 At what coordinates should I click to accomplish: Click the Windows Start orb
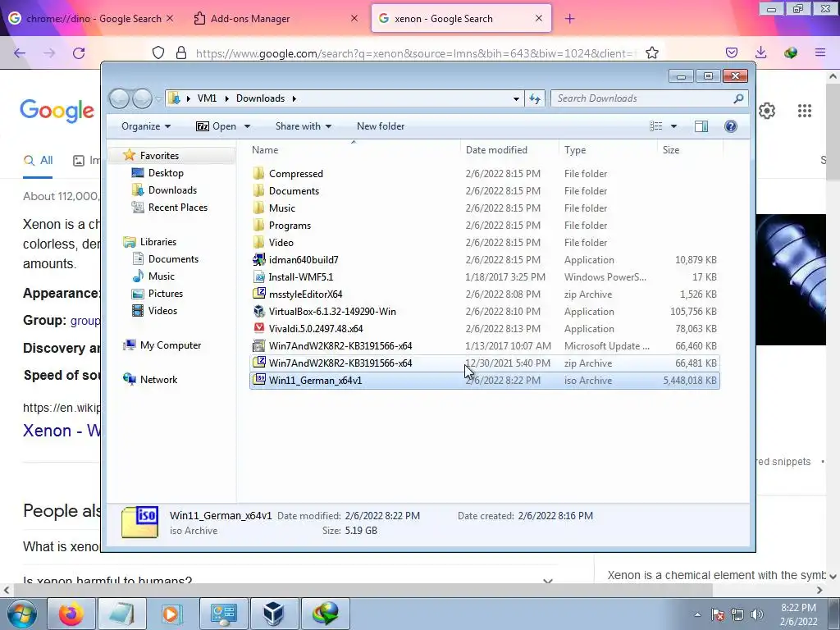click(21, 614)
